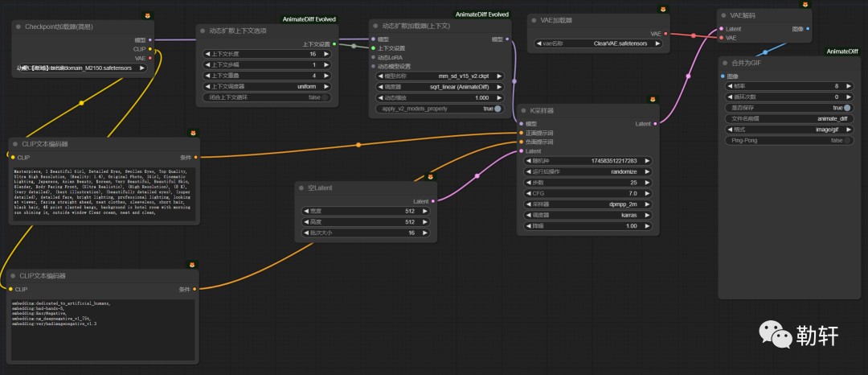Viewport: 868px width, 375px height.
Task: Click fox badge above embedding-prompt CLIP文本编码器 node
Action: click(193, 264)
